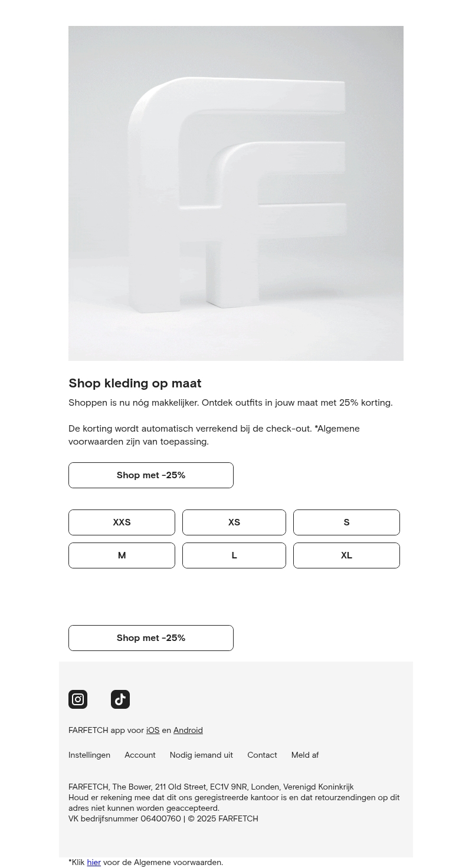Click Meld af to unsubscribe
The height and width of the screenshot is (868, 472).
point(305,755)
